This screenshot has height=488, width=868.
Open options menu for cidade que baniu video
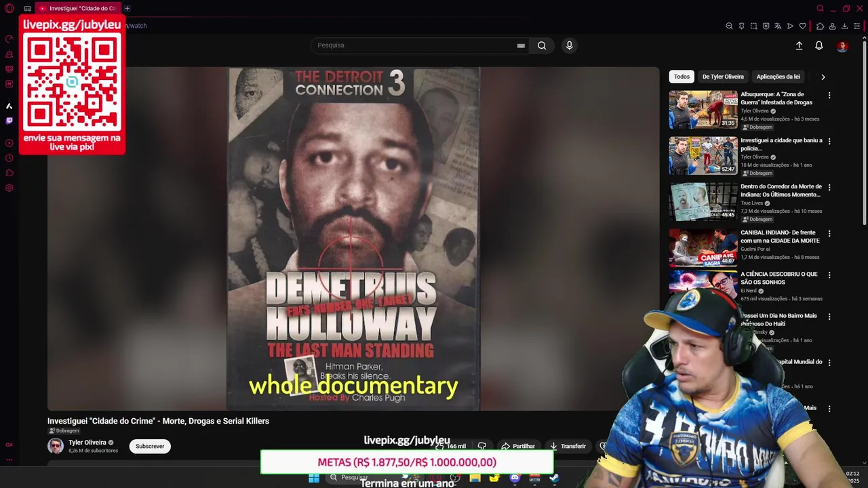pyautogui.click(x=829, y=142)
